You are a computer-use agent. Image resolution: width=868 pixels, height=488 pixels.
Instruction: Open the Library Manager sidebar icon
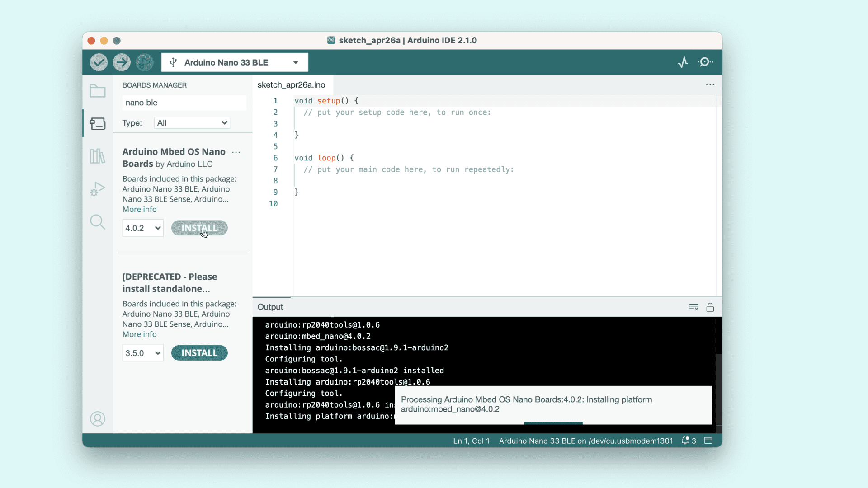click(x=98, y=156)
